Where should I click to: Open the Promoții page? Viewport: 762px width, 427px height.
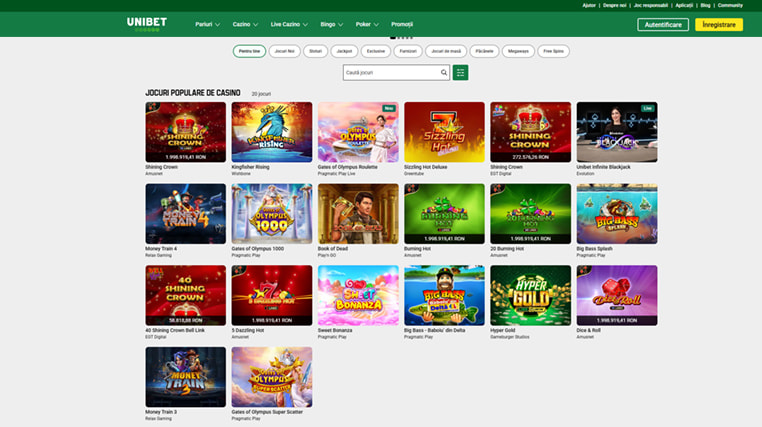point(402,24)
